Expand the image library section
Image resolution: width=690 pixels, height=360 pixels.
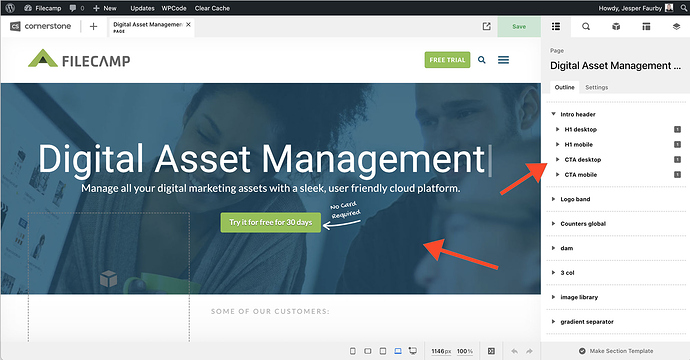pos(554,297)
